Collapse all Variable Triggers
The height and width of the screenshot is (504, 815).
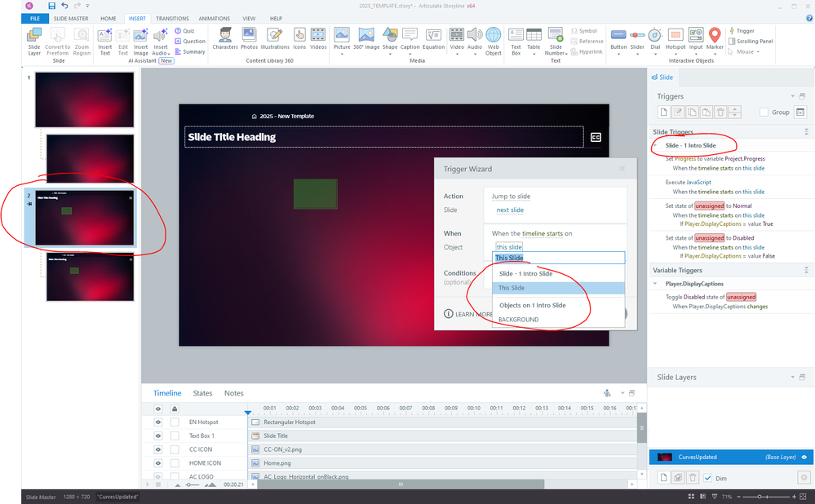(806, 270)
